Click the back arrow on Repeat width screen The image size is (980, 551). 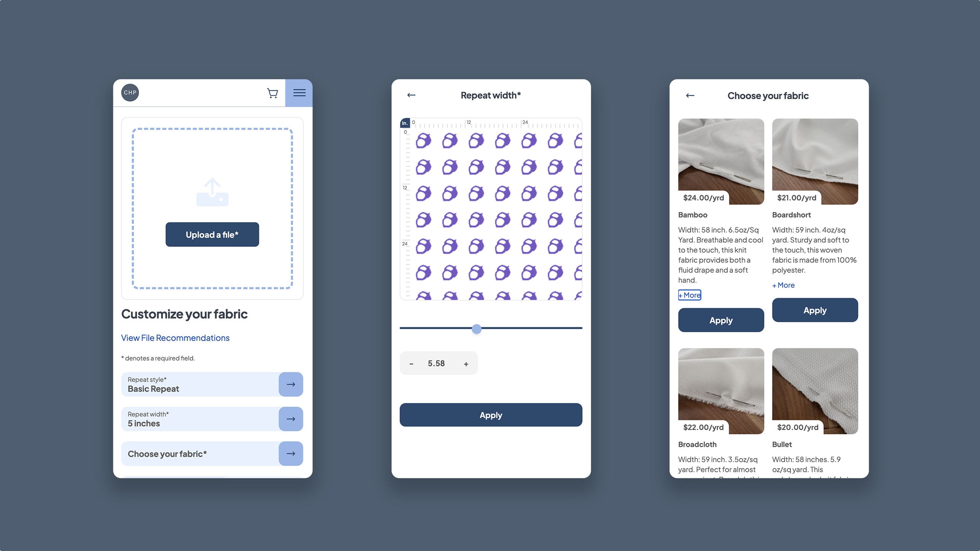(x=411, y=95)
